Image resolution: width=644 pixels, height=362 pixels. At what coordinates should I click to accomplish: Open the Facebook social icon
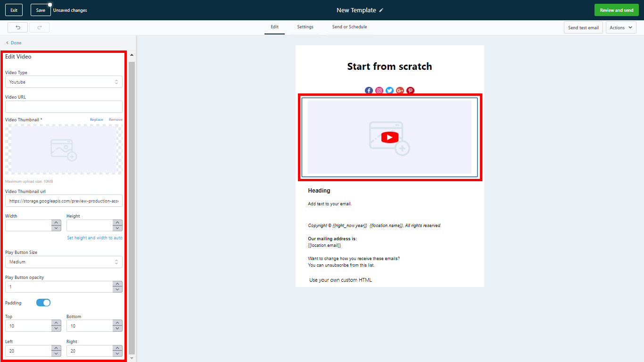click(369, 91)
